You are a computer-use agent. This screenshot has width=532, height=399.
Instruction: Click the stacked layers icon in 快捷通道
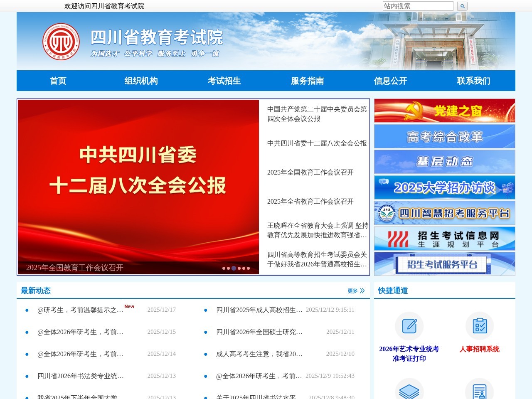pos(409,391)
